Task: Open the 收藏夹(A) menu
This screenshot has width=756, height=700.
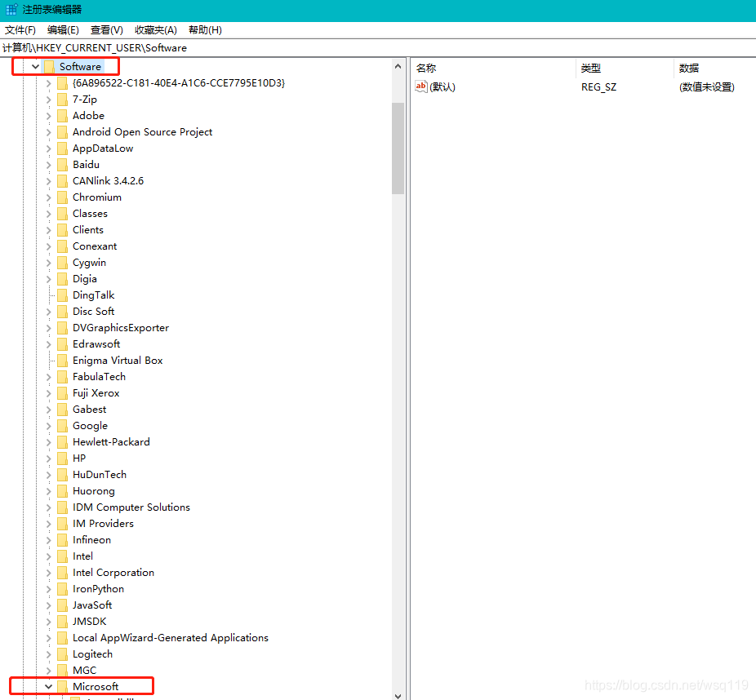Action: (x=156, y=30)
